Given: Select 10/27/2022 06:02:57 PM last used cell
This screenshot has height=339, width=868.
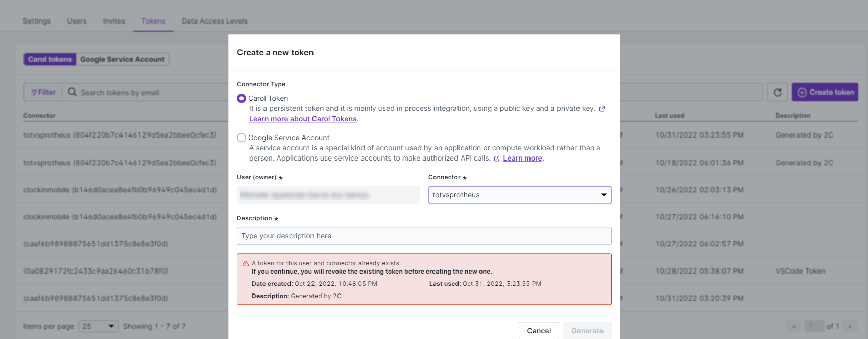Looking at the screenshot, I should 700,244.
